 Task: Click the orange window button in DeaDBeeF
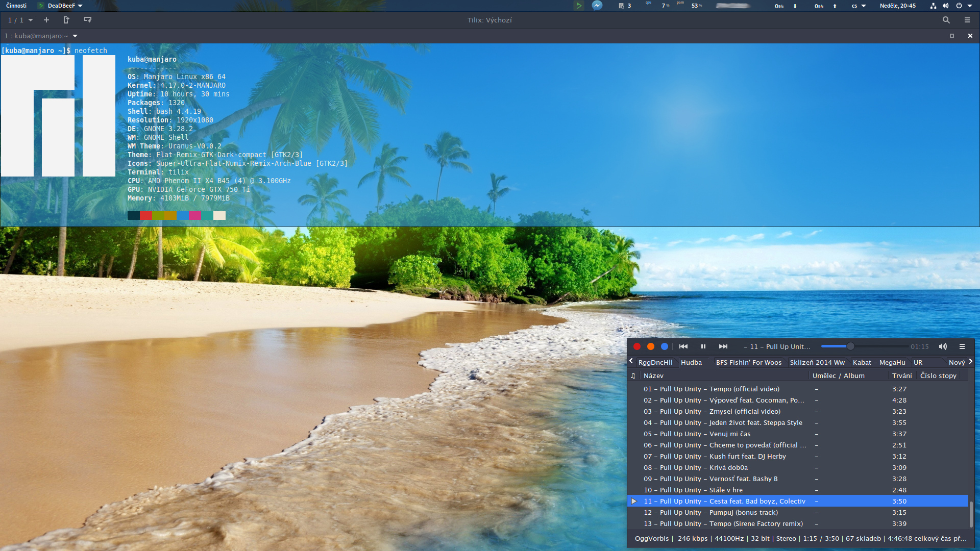coord(651,346)
